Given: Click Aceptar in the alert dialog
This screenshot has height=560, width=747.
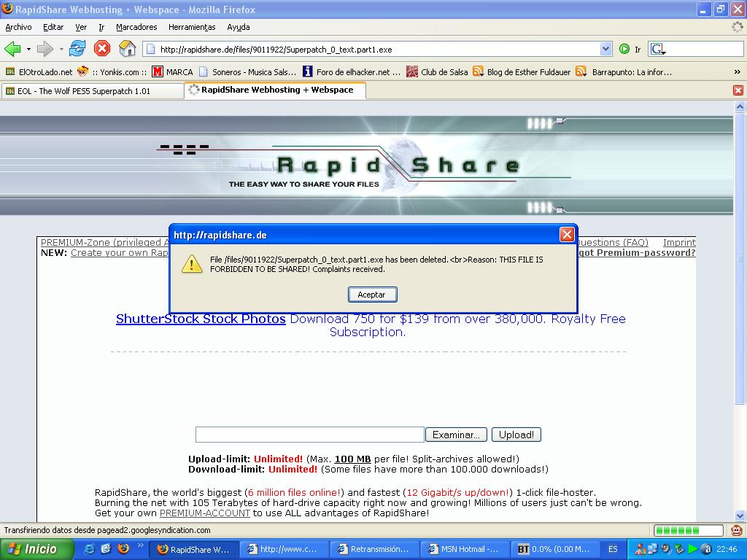Looking at the screenshot, I should click(372, 295).
